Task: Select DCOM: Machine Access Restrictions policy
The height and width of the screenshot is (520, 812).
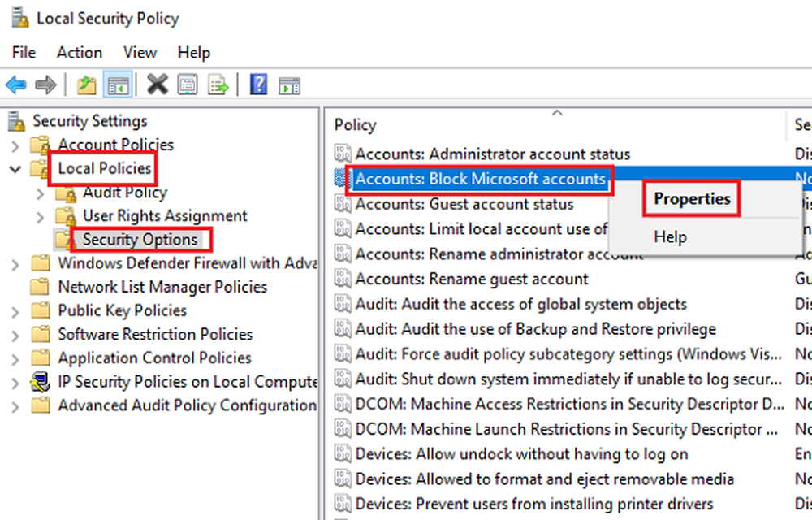Action: [x=570, y=404]
